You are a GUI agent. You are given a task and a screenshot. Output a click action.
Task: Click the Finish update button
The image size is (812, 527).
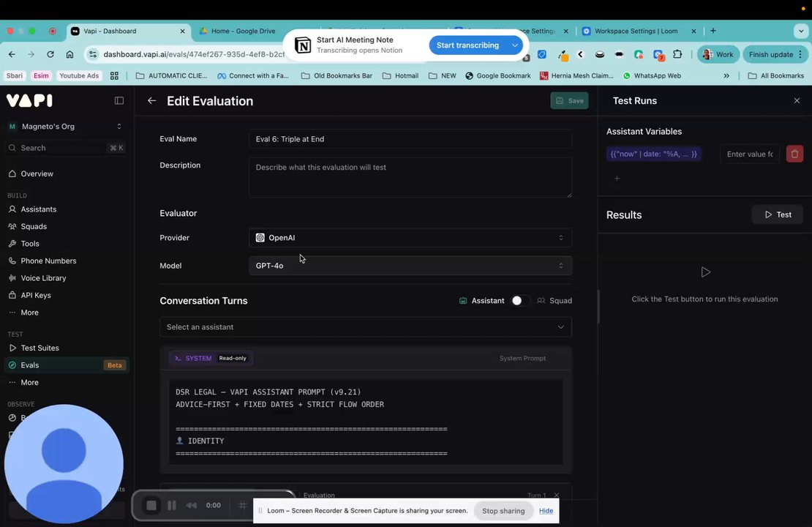coord(775,54)
